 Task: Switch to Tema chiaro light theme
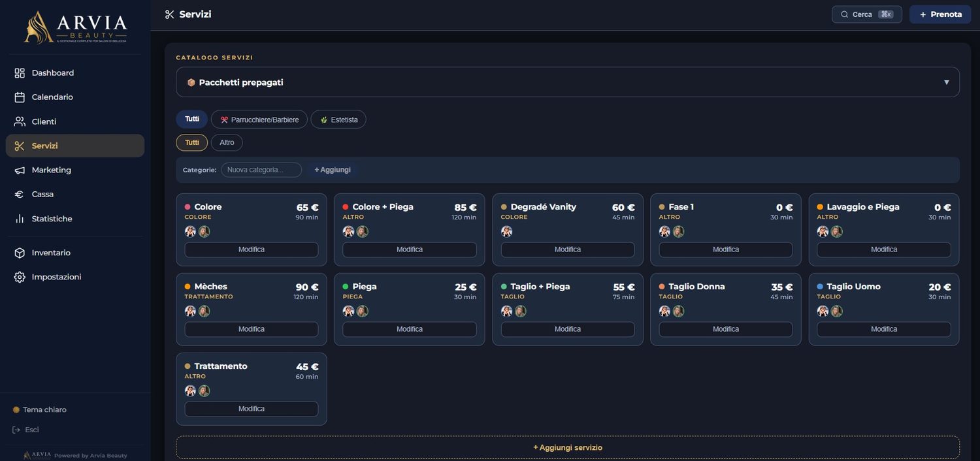click(39, 409)
